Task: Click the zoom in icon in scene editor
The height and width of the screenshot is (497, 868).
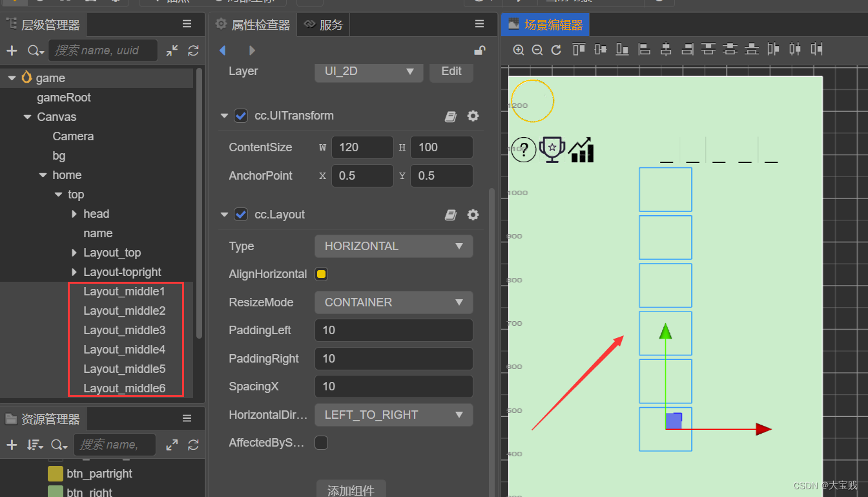Action: point(518,50)
